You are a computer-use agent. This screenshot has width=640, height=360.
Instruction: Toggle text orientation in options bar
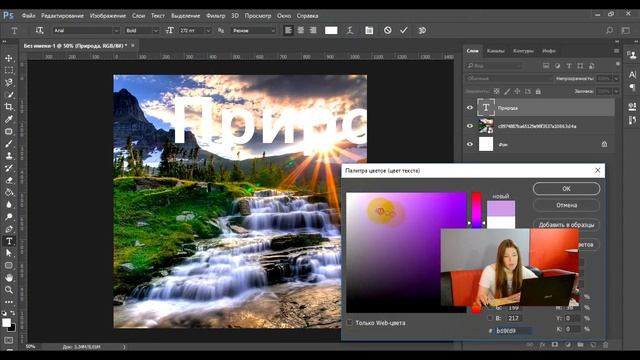[39, 30]
